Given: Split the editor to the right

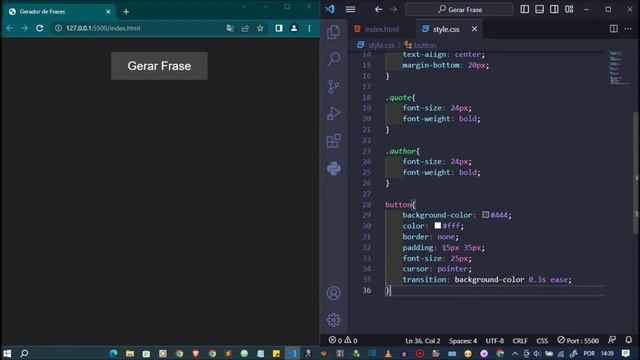Looking at the screenshot, I should click(613, 29).
